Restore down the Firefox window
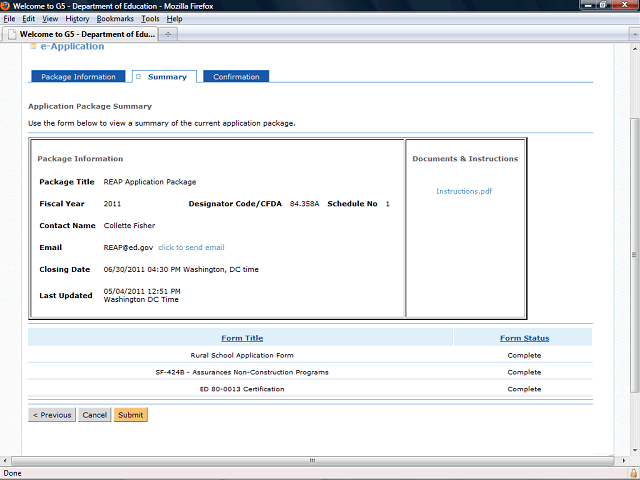 click(x=603, y=5)
